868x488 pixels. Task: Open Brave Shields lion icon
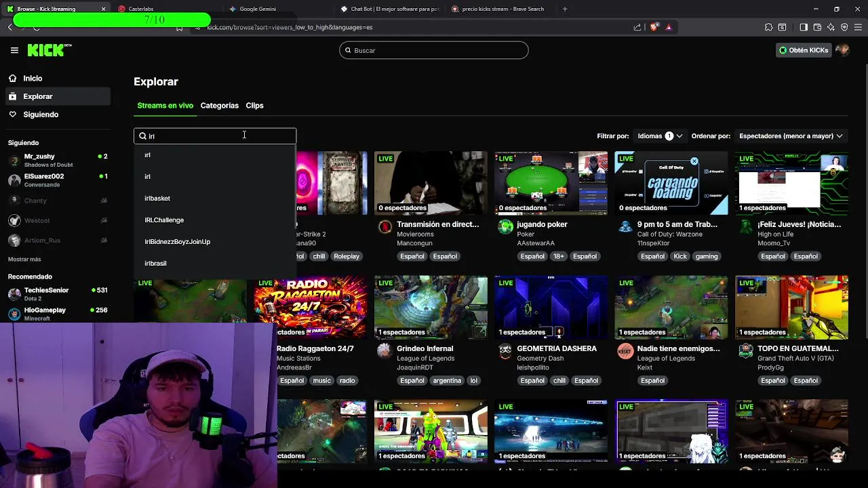654,27
